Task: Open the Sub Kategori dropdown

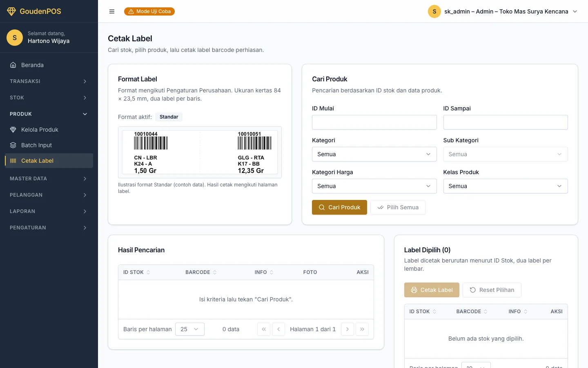Action: [506, 154]
